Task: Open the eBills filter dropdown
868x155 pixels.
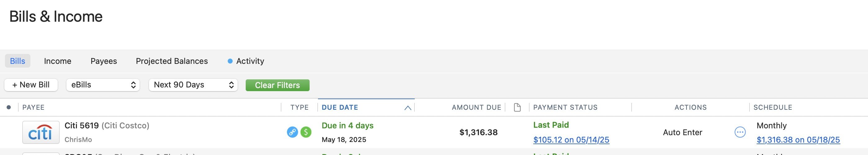Action: click(103, 85)
